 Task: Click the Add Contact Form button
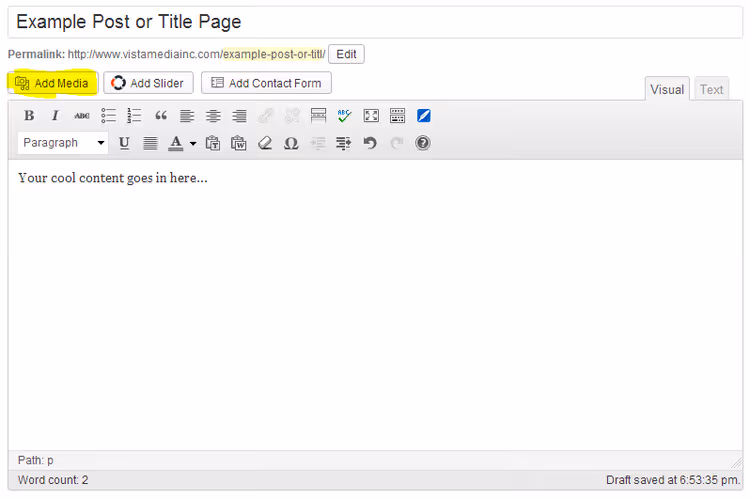(x=266, y=83)
